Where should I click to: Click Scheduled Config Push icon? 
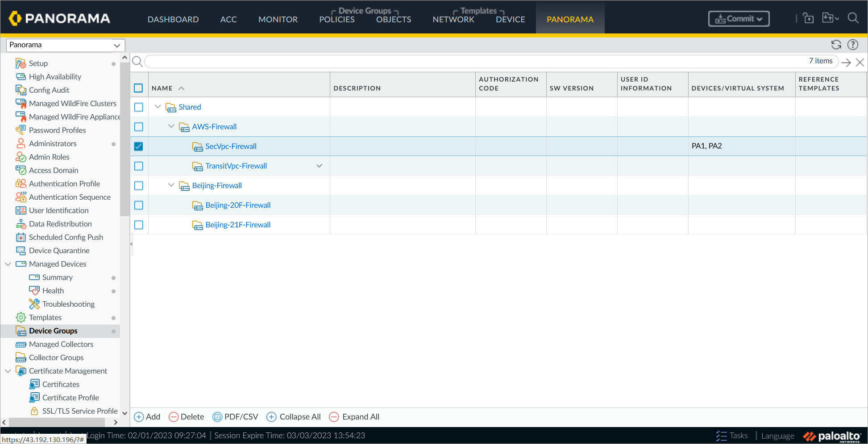[x=21, y=237]
